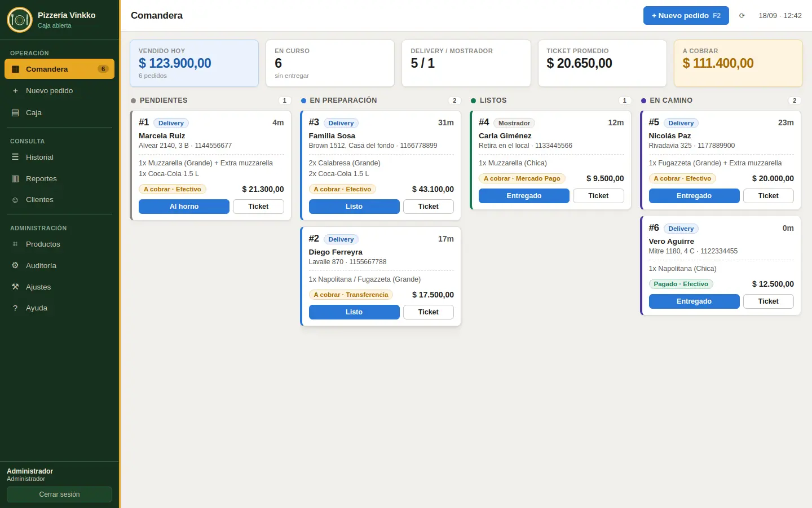The height and width of the screenshot is (508, 812).
Task: Mark Nicolás Paz order as Entregado
Action: [694, 196]
